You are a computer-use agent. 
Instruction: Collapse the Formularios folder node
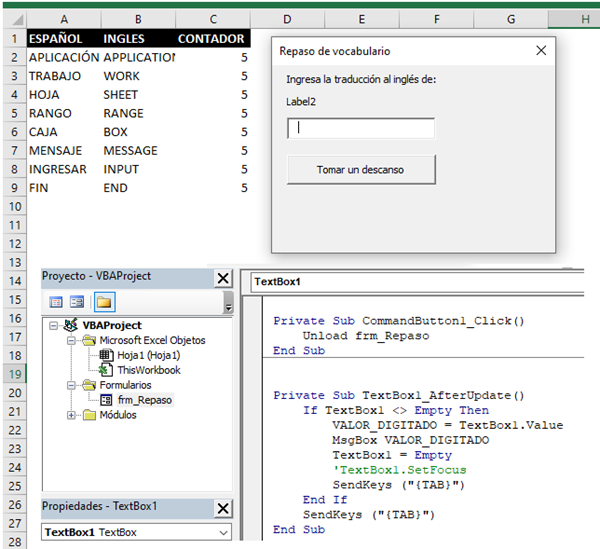click(x=71, y=384)
